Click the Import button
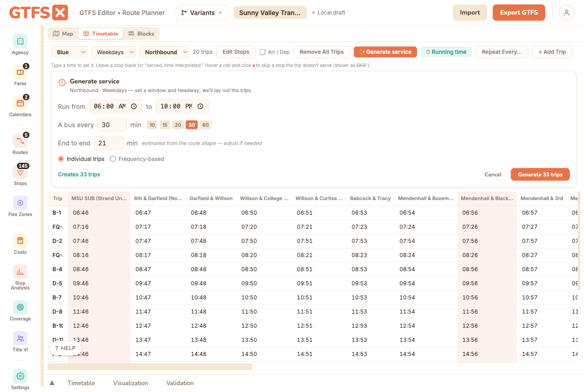The image size is (584, 392). click(470, 13)
